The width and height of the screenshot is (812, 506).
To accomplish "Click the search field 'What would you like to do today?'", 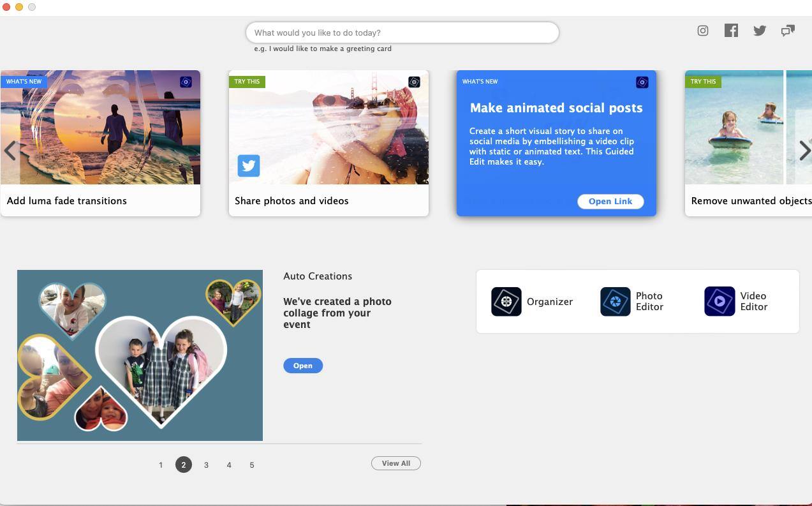I will 402,33.
